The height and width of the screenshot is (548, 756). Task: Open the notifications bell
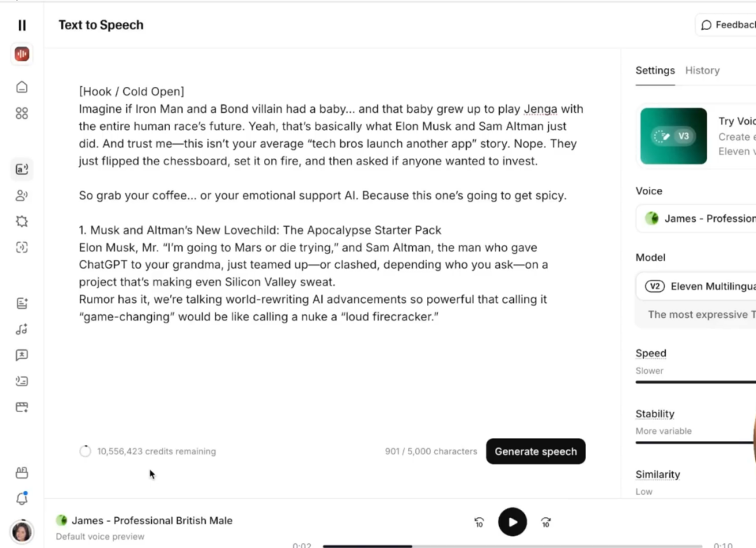(22, 498)
